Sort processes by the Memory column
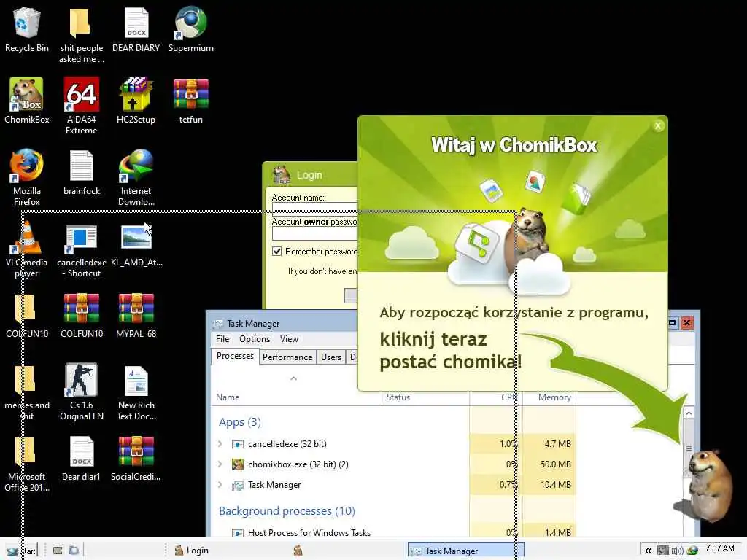747x560 pixels. tap(554, 397)
